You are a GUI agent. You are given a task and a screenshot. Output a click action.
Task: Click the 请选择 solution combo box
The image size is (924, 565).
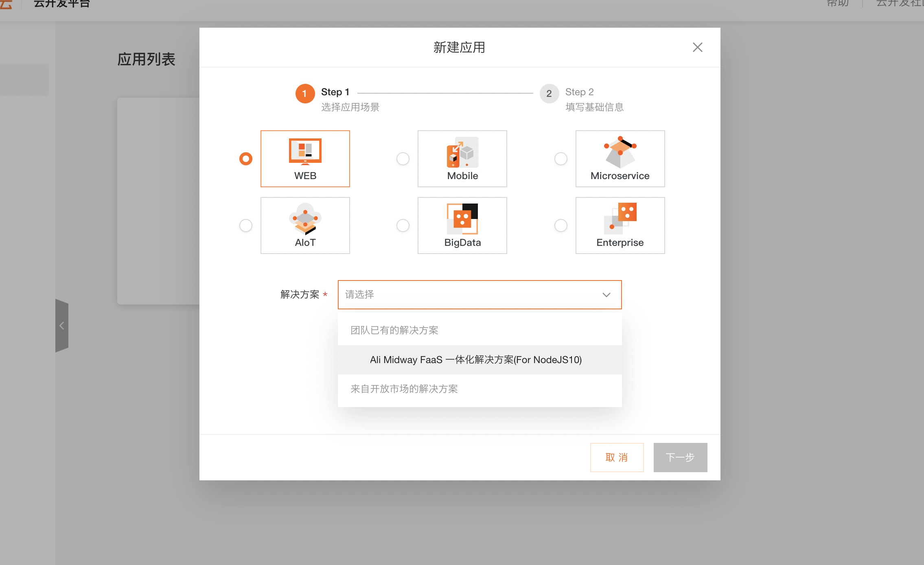pos(468,295)
